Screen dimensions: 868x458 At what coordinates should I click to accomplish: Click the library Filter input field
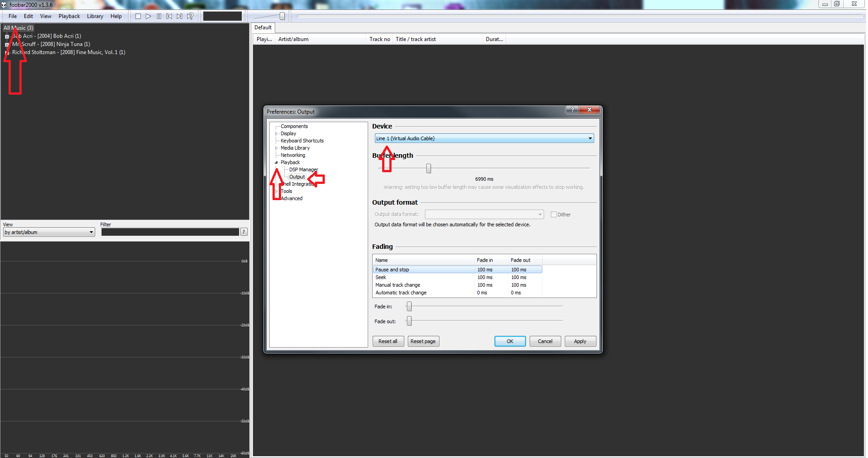(x=170, y=232)
